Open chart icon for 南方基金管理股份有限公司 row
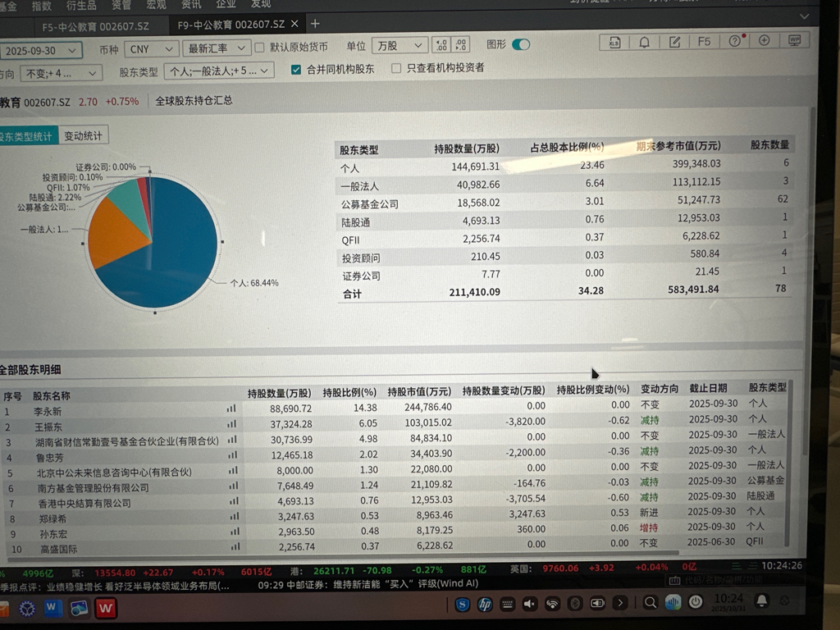 (234, 486)
